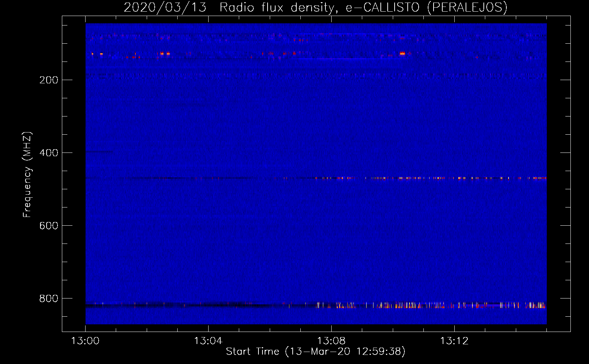Click the 13:04 time tick label
This screenshot has width=589, height=364.
208,341
